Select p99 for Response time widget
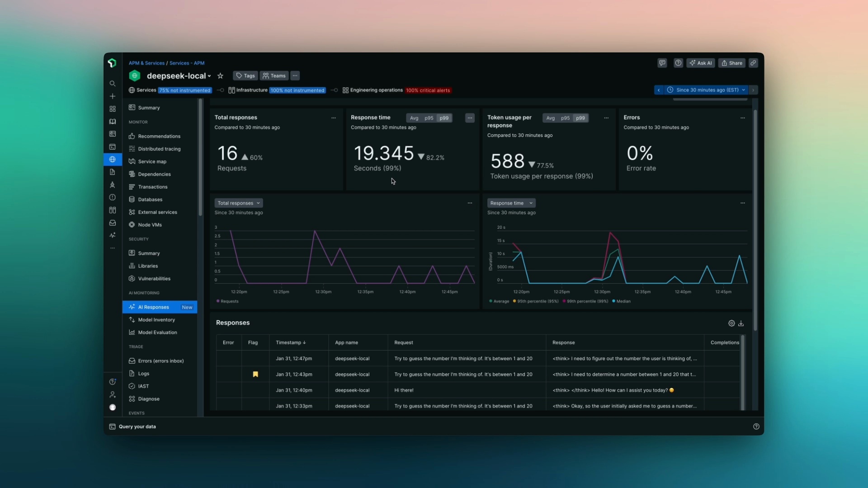 click(x=444, y=118)
